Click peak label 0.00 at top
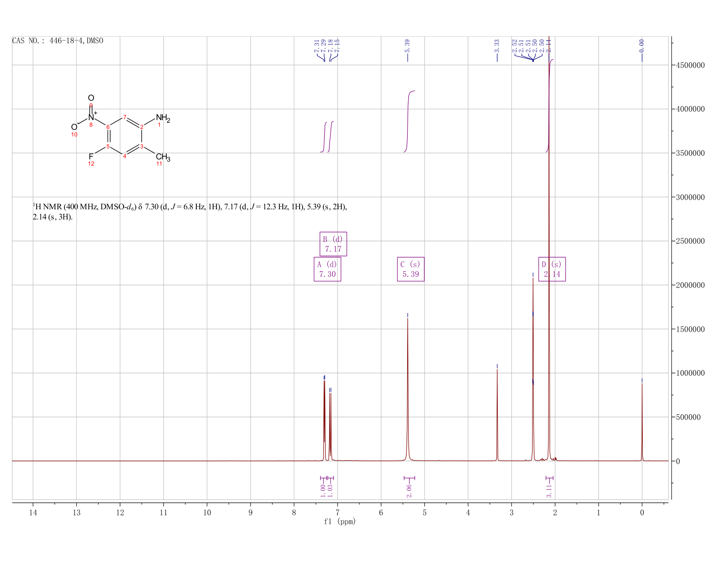The image size is (728, 563). coord(642,45)
